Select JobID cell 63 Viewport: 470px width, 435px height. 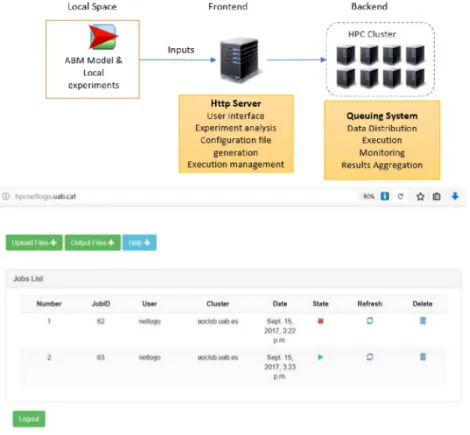pyautogui.click(x=101, y=357)
